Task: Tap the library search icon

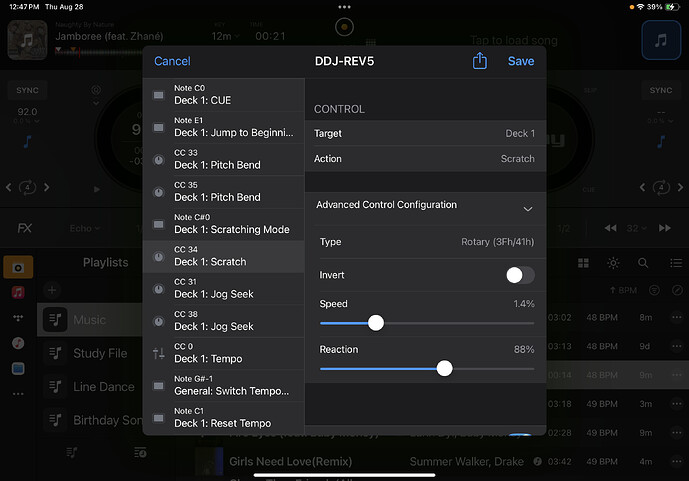Action: coord(643,263)
